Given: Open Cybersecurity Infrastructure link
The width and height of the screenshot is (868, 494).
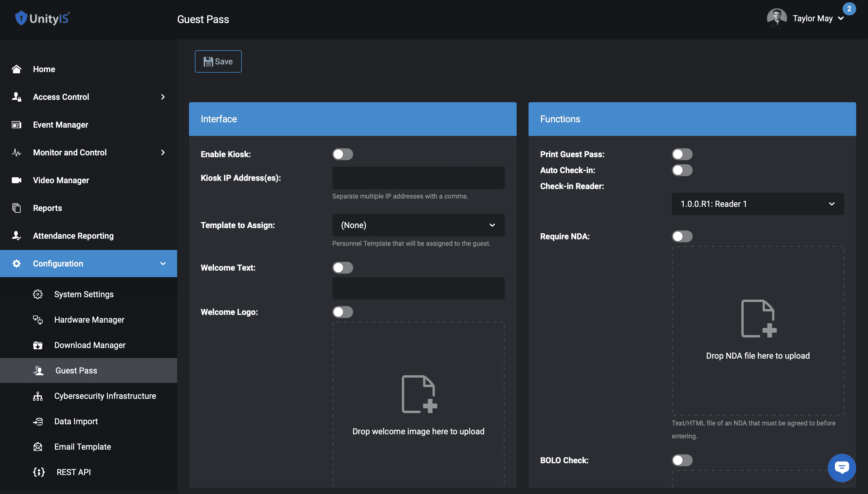Looking at the screenshot, I should click(105, 396).
